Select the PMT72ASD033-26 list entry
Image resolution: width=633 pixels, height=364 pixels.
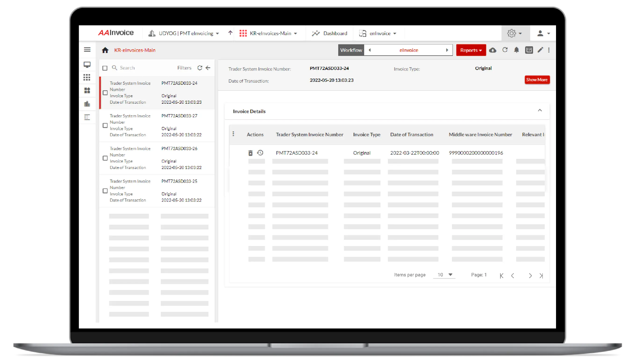[x=157, y=158]
